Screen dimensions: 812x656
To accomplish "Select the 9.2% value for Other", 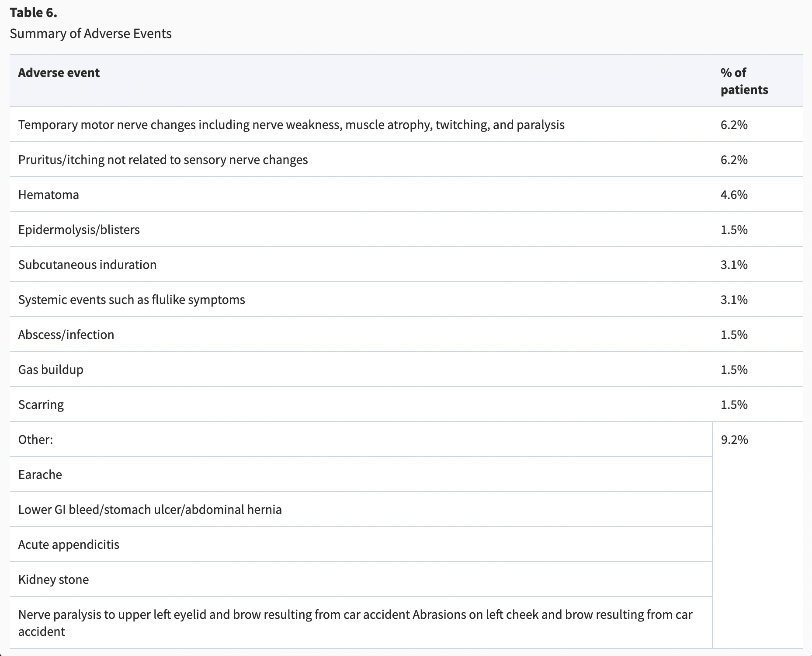I will pyautogui.click(x=734, y=440).
